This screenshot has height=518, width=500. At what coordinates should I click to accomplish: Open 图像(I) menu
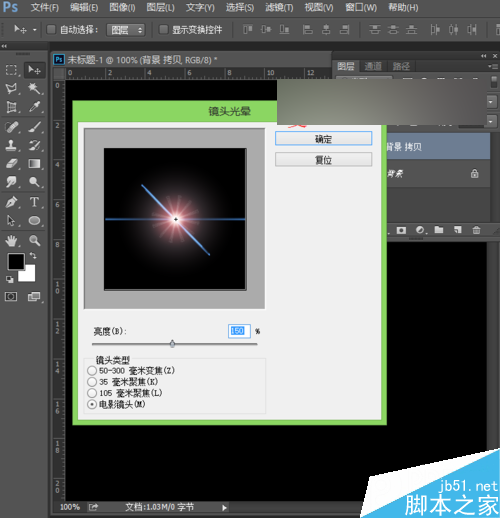click(x=122, y=8)
